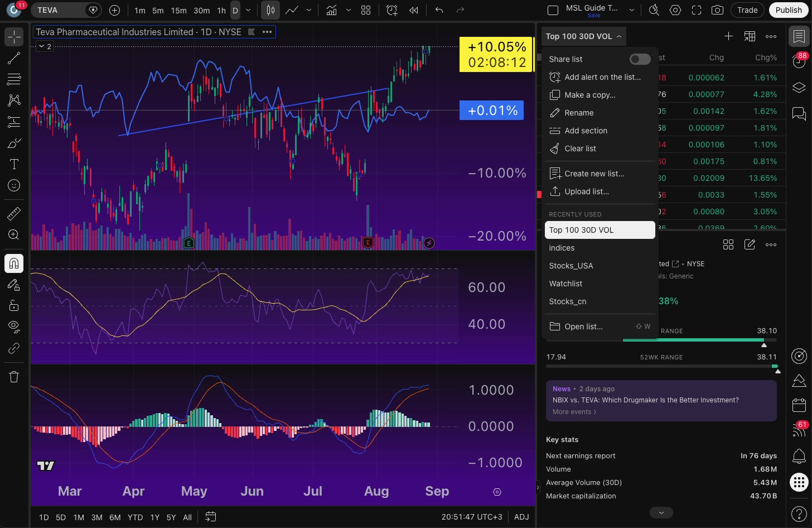Open More events link in news
This screenshot has height=528, width=812.
[574, 412]
